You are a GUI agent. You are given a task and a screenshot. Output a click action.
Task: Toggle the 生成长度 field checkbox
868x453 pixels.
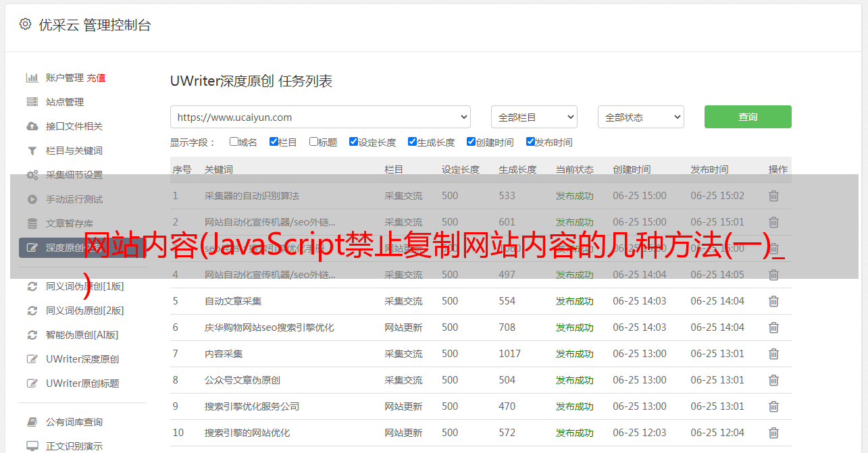pyautogui.click(x=412, y=142)
